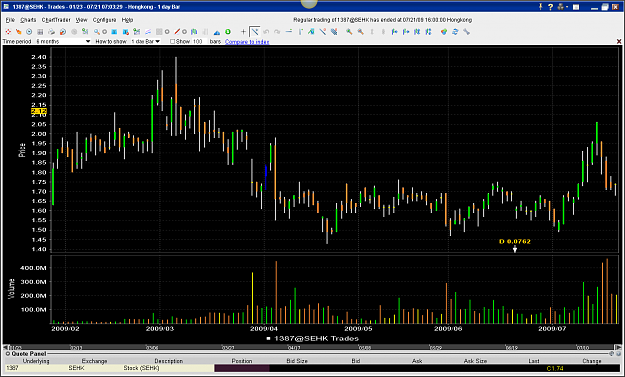625x377 pixels.
Task: Open the Help menu
Action: pyautogui.click(x=127, y=20)
